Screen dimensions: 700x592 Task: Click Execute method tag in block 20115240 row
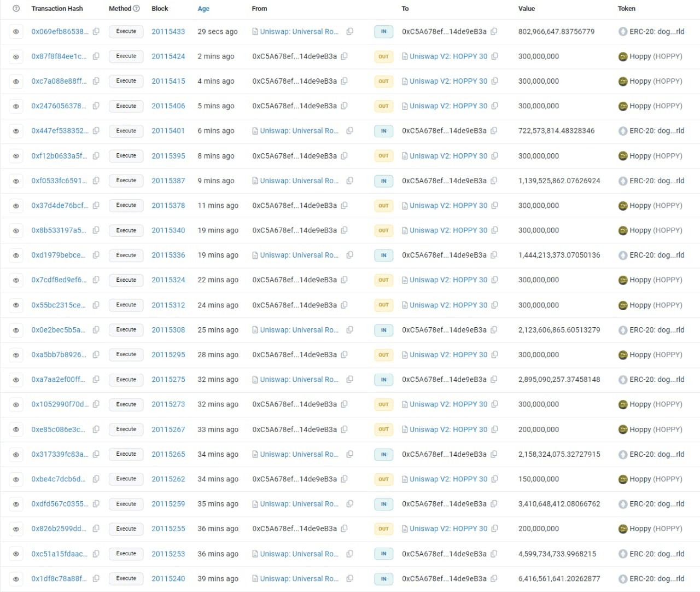tap(126, 578)
